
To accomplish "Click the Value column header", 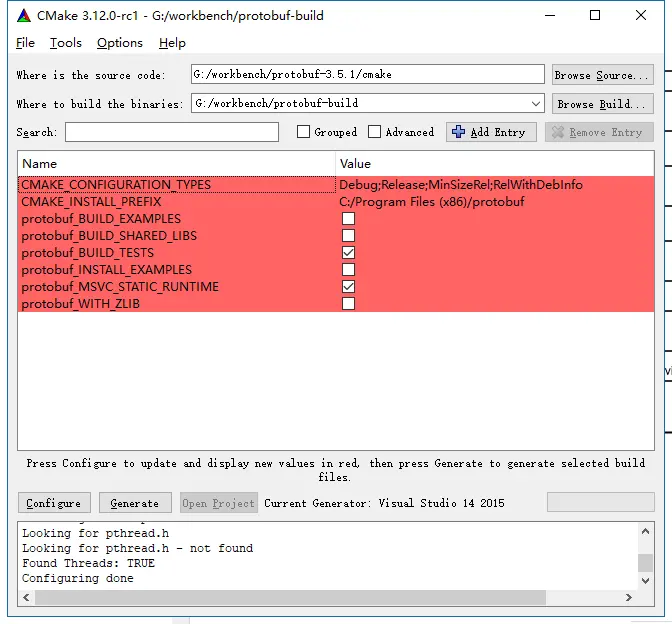I will (495, 163).
